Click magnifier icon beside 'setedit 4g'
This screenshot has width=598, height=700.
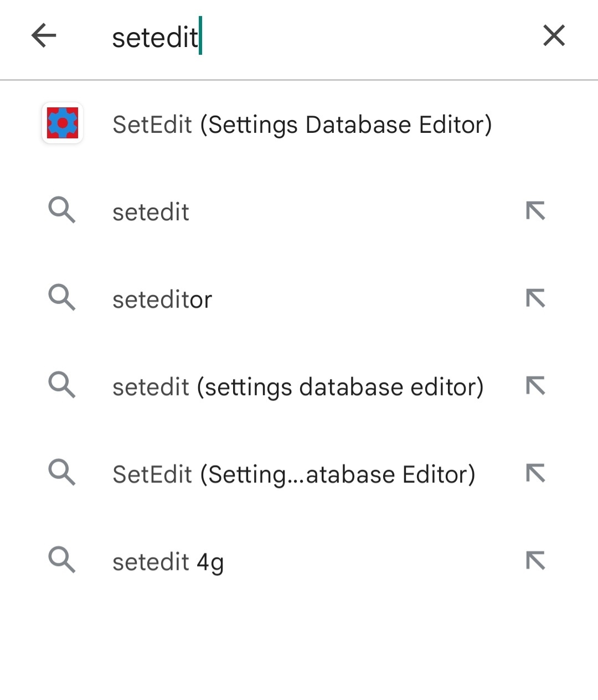coord(62,561)
